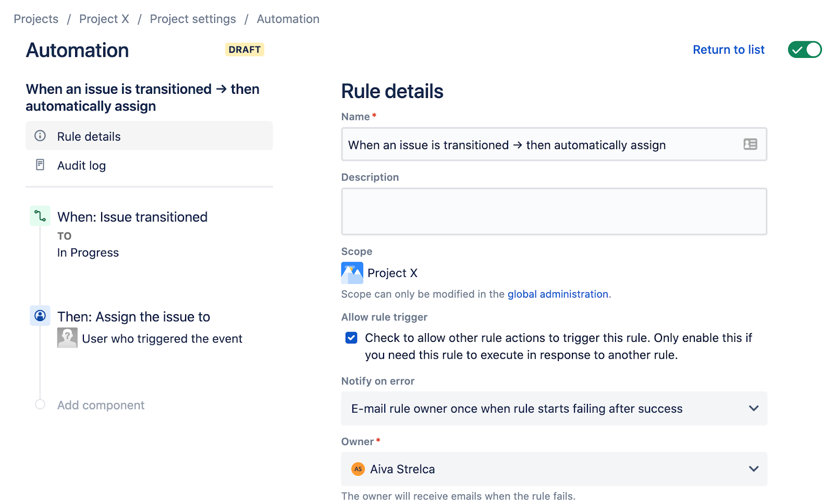Toggle the rule enabled switch off
834x504 pixels.
(804, 50)
